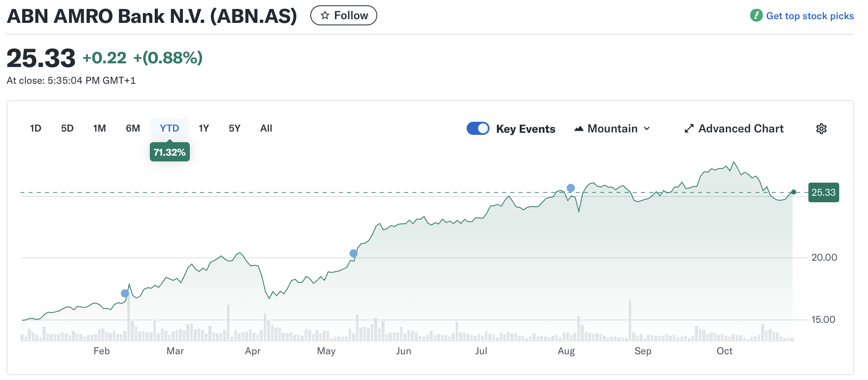Open the Get top stock picks link
Image resolution: width=868 pixels, height=380 pixels.
coord(810,16)
